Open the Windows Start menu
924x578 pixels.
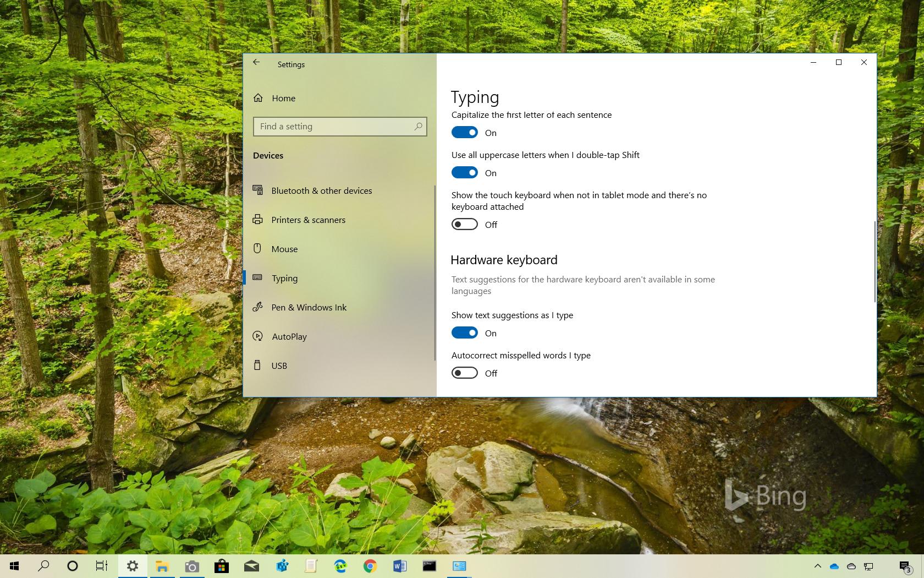(13, 566)
